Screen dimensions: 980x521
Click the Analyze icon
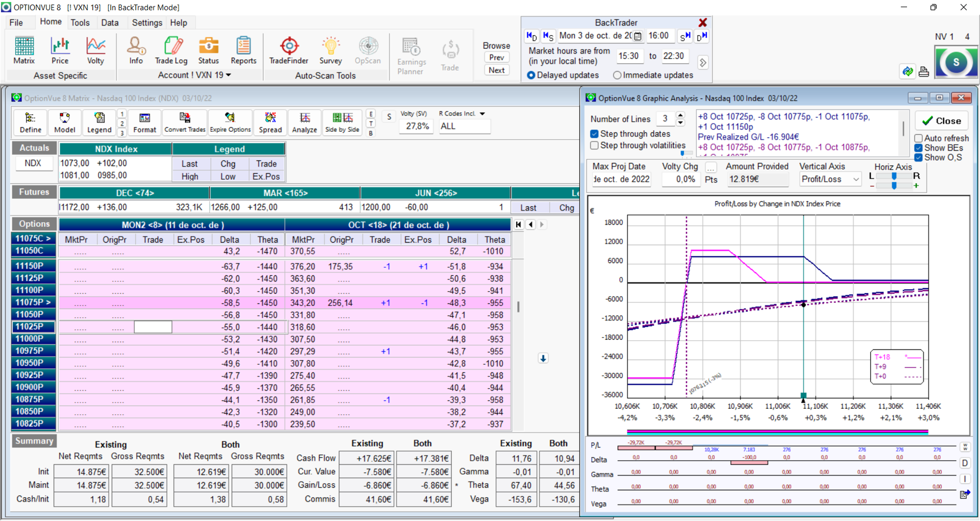pyautogui.click(x=305, y=123)
